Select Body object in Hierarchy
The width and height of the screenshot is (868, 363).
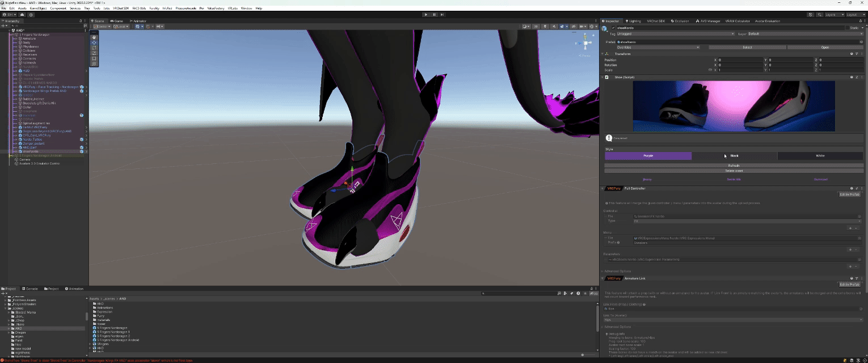[27, 43]
